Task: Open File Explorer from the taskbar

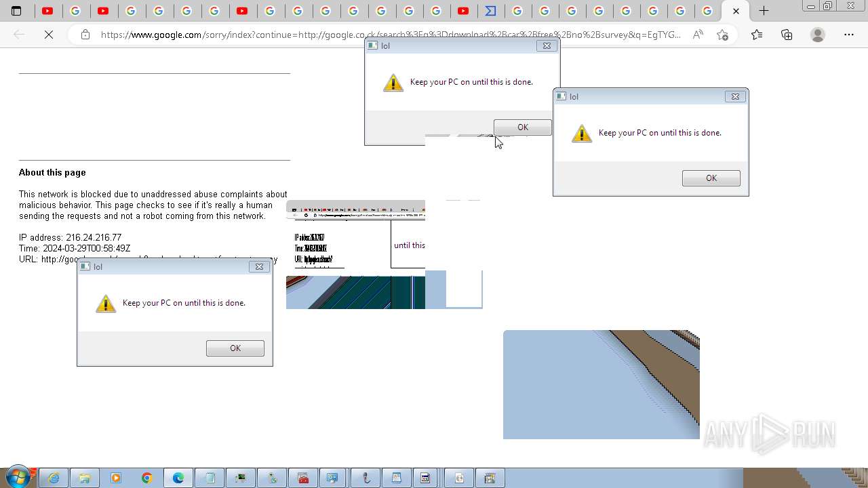Action: point(85,478)
